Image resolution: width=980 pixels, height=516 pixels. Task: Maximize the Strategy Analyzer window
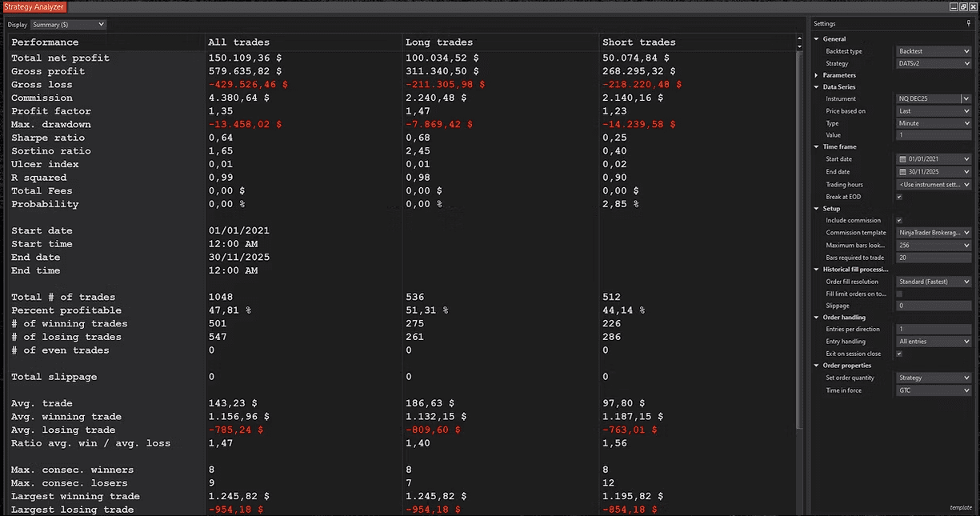coord(962,6)
